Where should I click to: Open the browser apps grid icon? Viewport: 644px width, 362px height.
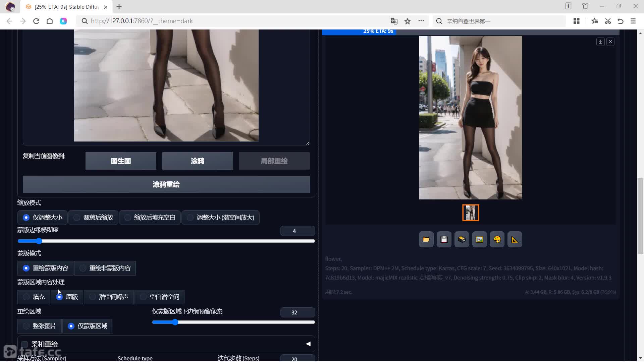pos(577,21)
